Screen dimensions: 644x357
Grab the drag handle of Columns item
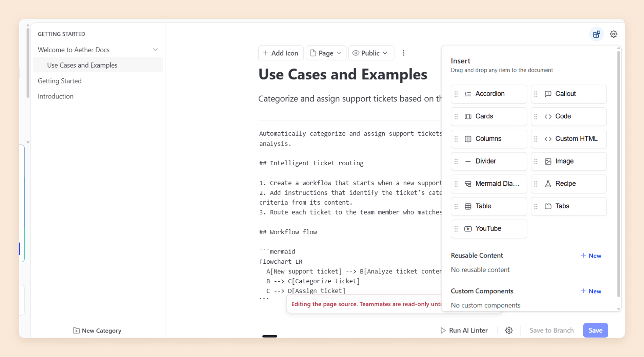coord(456,139)
